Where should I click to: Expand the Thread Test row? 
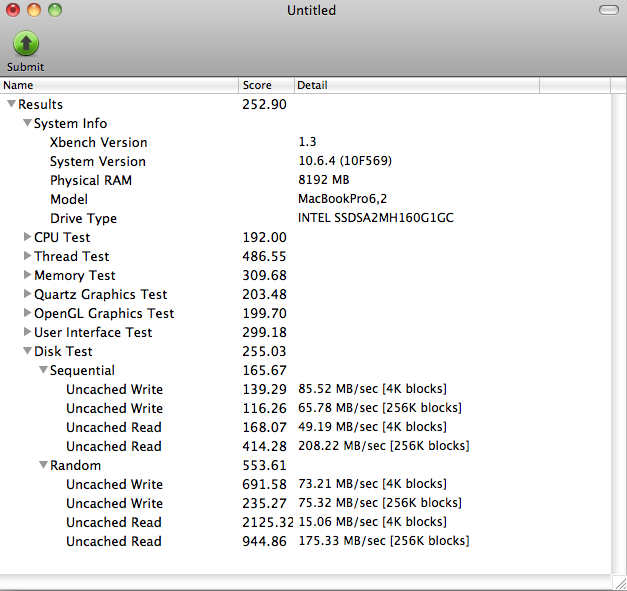coord(27,256)
